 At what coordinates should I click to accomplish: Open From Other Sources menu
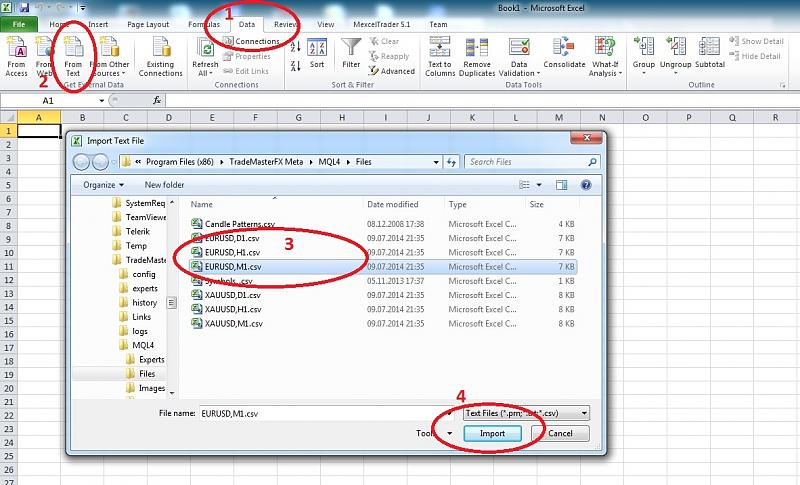(110, 57)
